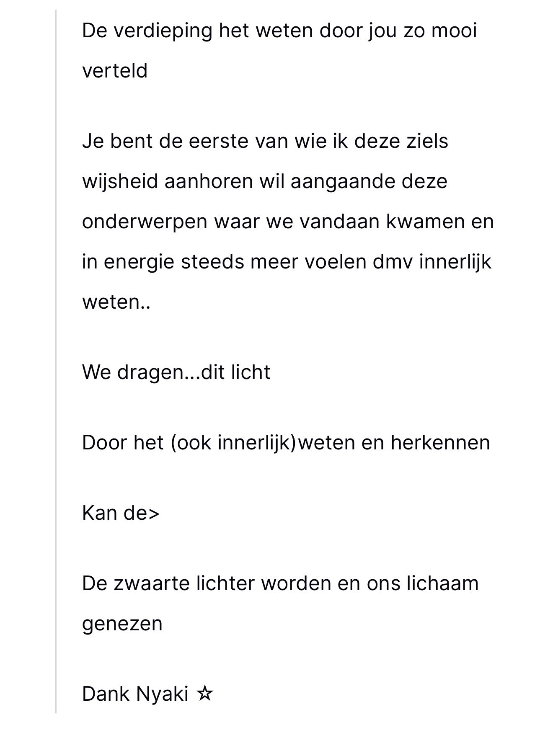Click the line "We dragen…dit licht"

pyautogui.click(x=176, y=372)
